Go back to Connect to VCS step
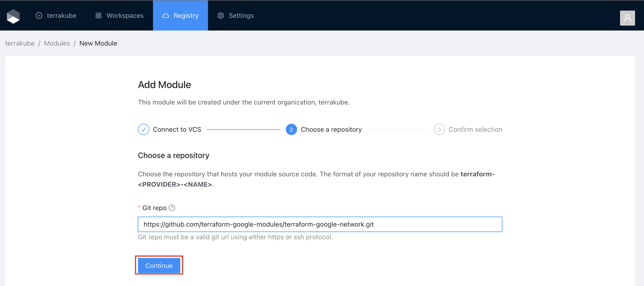The height and width of the screenshot is (286, 644). (x=177, y=129)
